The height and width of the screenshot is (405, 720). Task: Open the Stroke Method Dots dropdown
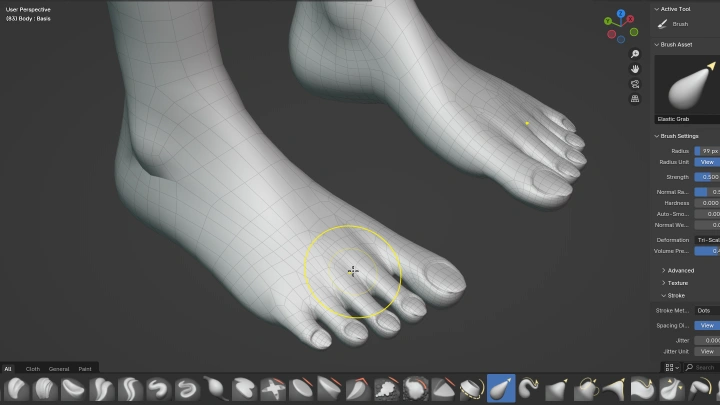[x=706, y=310]
